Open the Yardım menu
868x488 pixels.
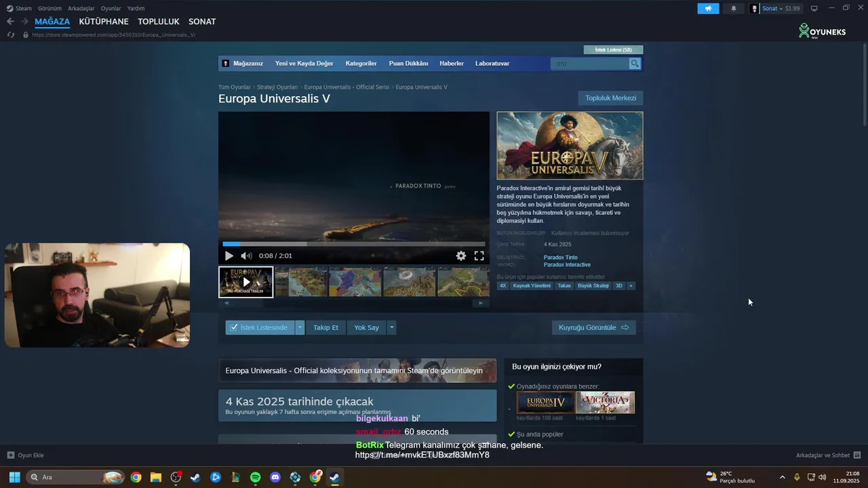click(136, 8)
